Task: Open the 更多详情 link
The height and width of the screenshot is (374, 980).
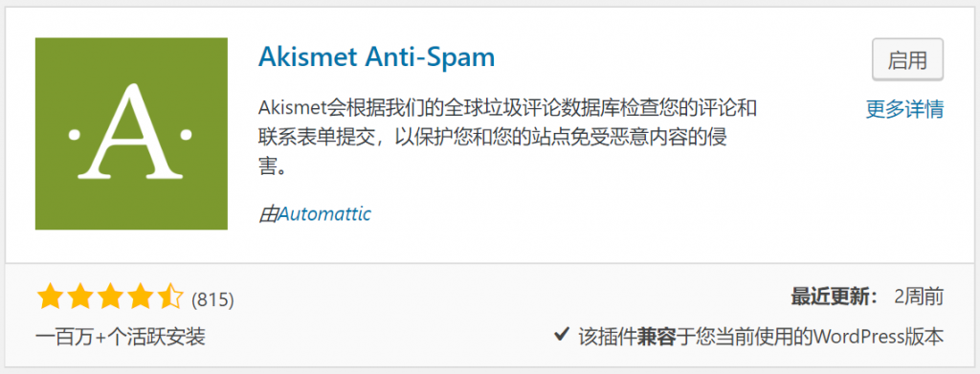Action: tap(904, 109)
